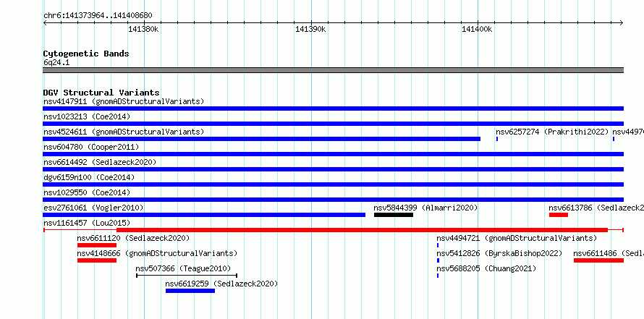
Task: Click the Cytogenetic Bands track title
Action: 86,54
